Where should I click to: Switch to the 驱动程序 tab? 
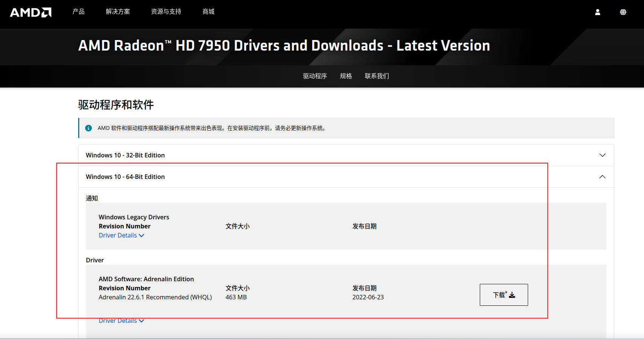[315, 76]
